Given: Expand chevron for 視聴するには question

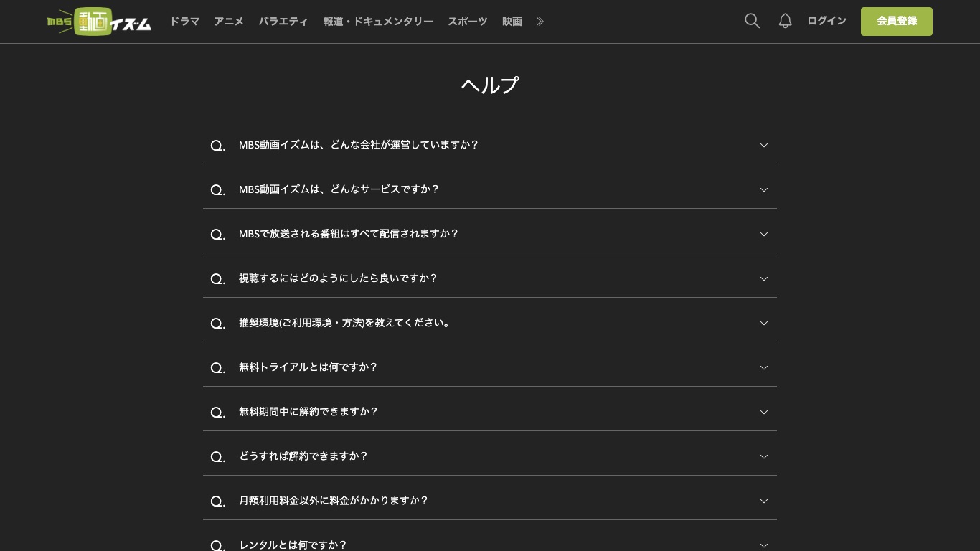Looking at the screenshot, I should tap(764, 278).
